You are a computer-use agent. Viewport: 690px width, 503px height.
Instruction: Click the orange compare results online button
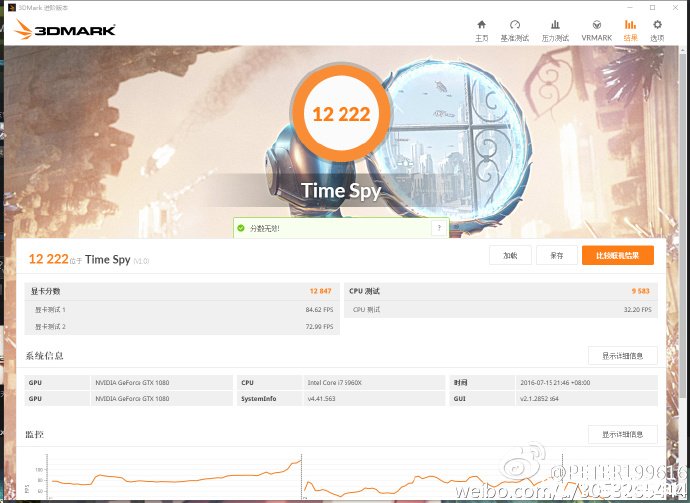coord(617,255)
